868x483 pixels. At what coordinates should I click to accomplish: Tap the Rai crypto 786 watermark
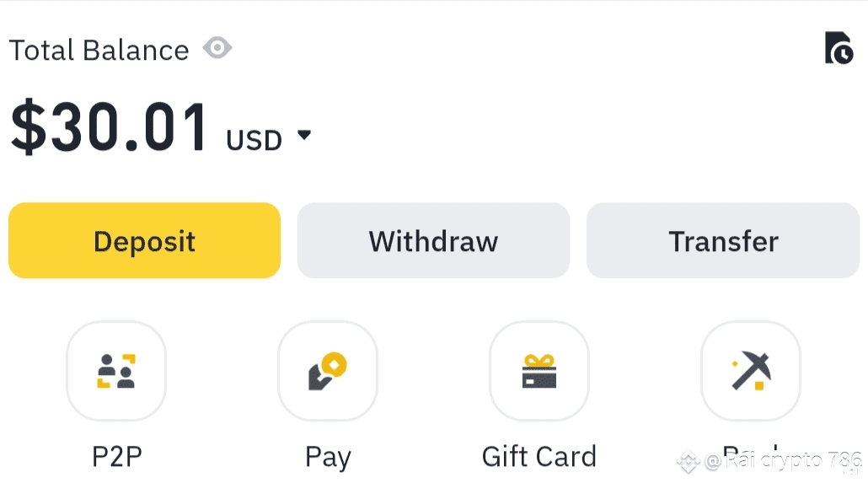[x=783, y=460]
